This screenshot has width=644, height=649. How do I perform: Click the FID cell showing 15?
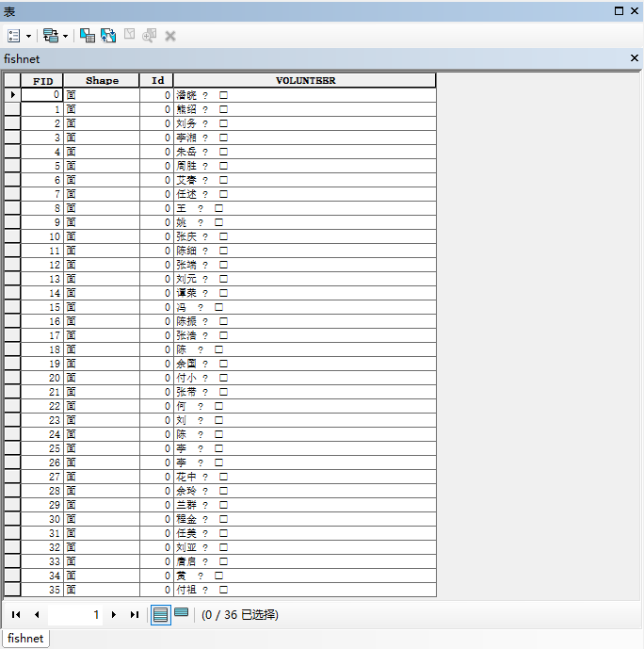pos(41,307)
